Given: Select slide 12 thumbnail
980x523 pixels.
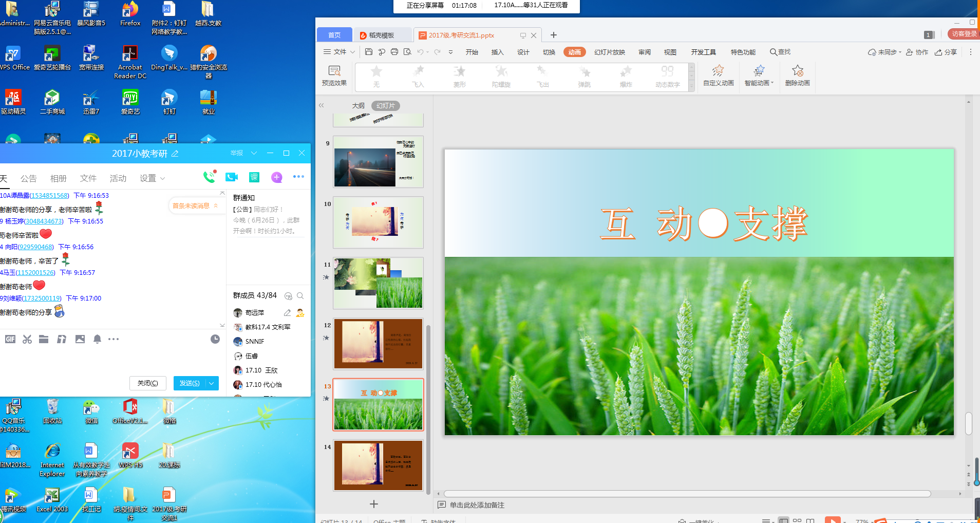Looking at the screenshot, I should tap(378, 344).
